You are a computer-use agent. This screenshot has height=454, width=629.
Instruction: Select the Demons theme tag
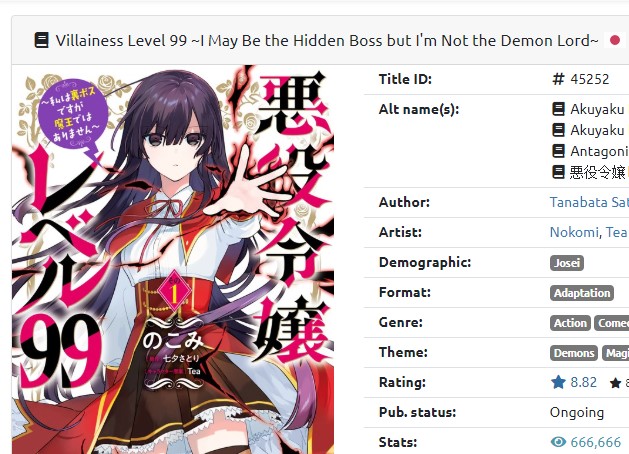pyautogui.click(x=574, y=353)
